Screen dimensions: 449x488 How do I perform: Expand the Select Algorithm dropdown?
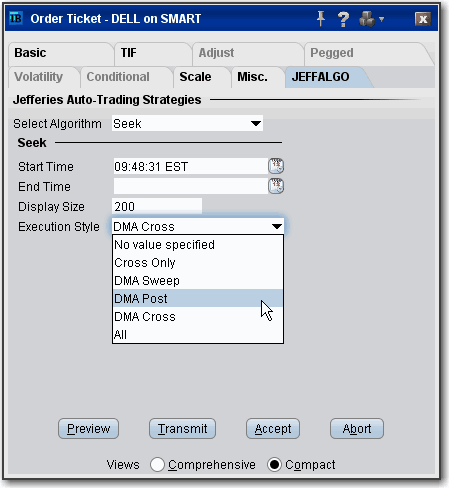pos(256,124)
